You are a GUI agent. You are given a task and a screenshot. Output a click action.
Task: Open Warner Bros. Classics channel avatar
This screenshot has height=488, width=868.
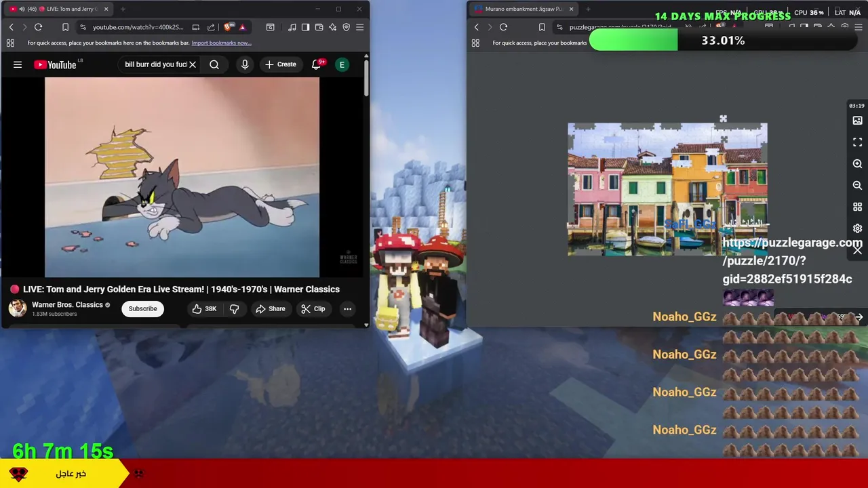click(x=18, y=308)
